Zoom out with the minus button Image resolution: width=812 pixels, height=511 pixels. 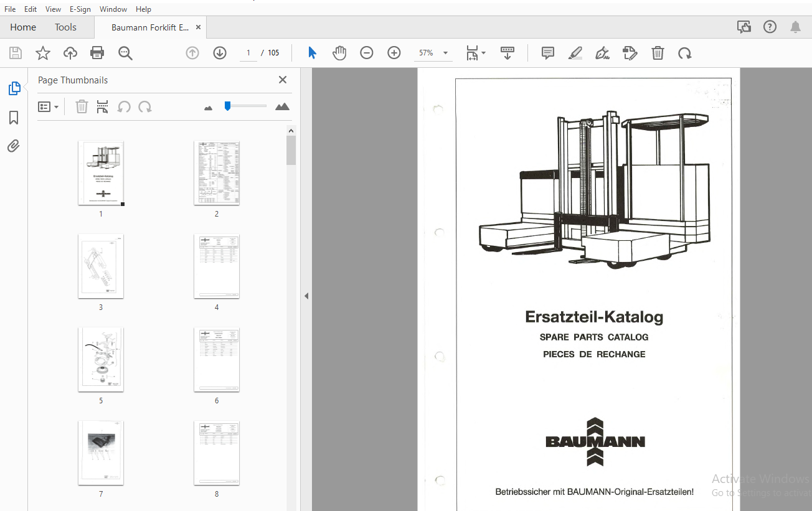(x=367, y=53)
